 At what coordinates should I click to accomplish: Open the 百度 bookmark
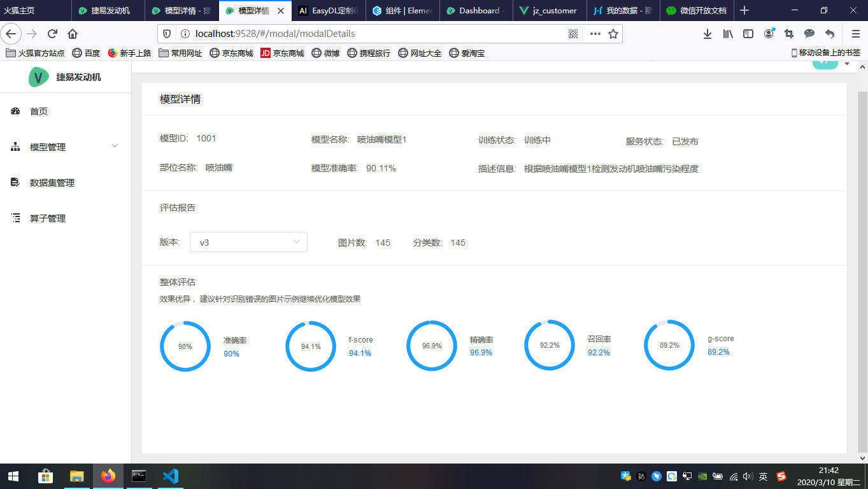pyautogui.click(x=86, y=53)
